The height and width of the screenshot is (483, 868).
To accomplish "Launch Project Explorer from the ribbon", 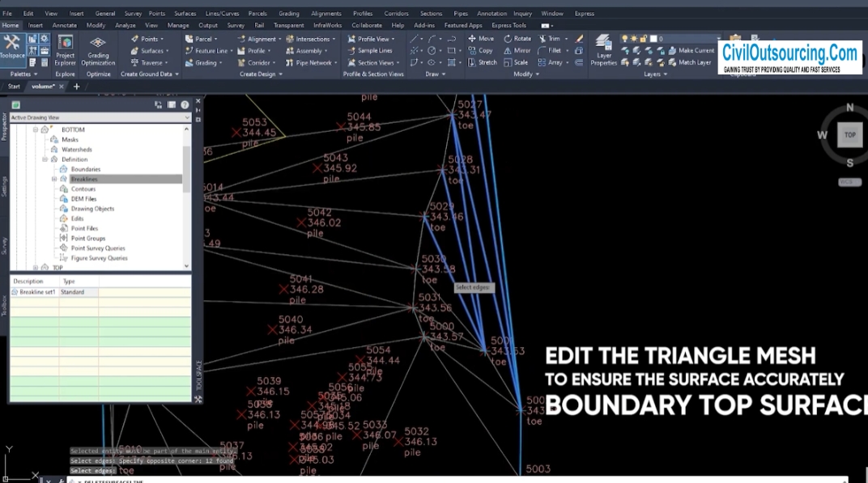I will [x=65, y=50].
